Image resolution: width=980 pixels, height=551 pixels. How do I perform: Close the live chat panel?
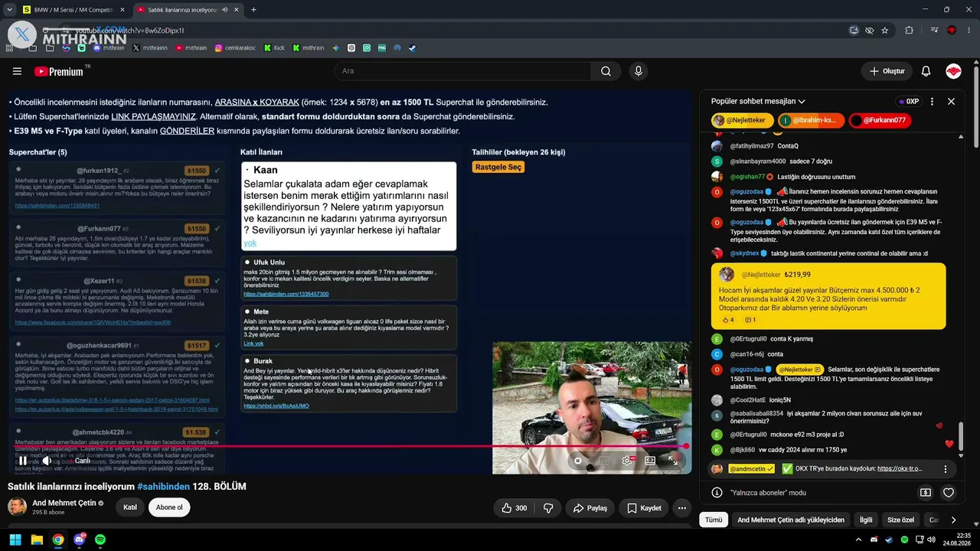(951, 101)
